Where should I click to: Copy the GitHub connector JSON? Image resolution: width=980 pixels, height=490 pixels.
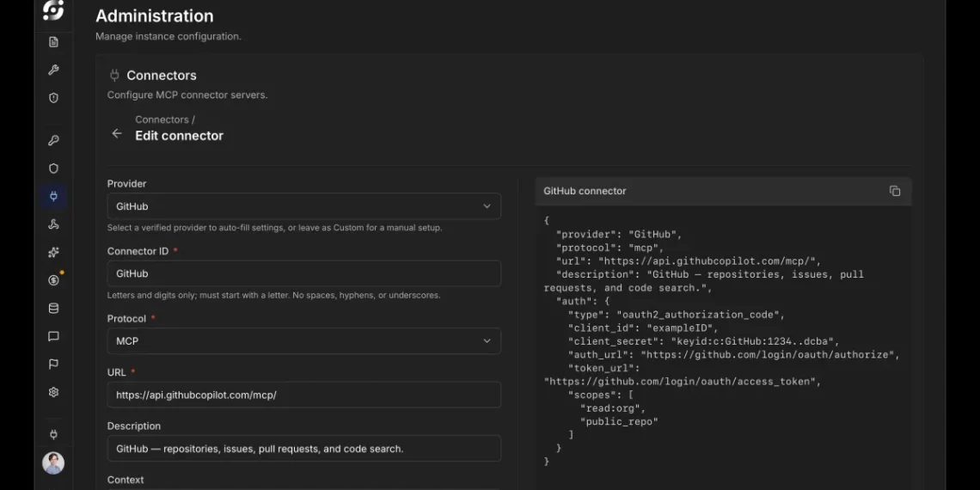pos(895,191)
